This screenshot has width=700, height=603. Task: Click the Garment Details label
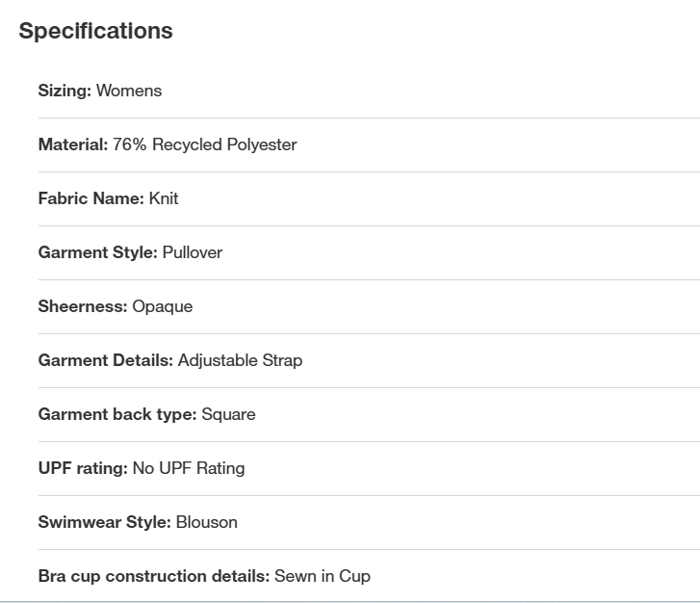(105, 360)
